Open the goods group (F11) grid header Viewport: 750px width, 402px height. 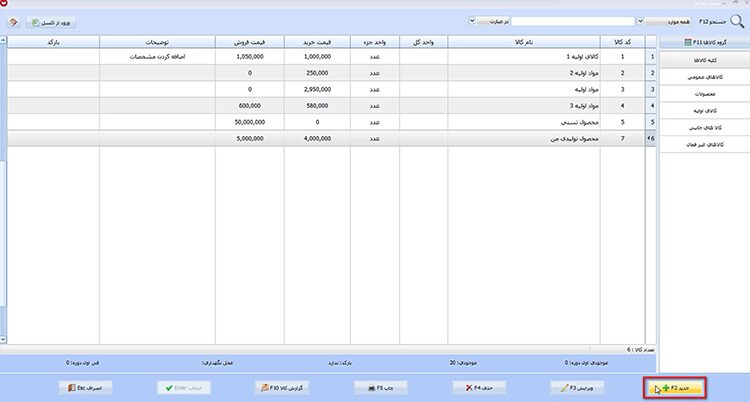tap(705, 42)
